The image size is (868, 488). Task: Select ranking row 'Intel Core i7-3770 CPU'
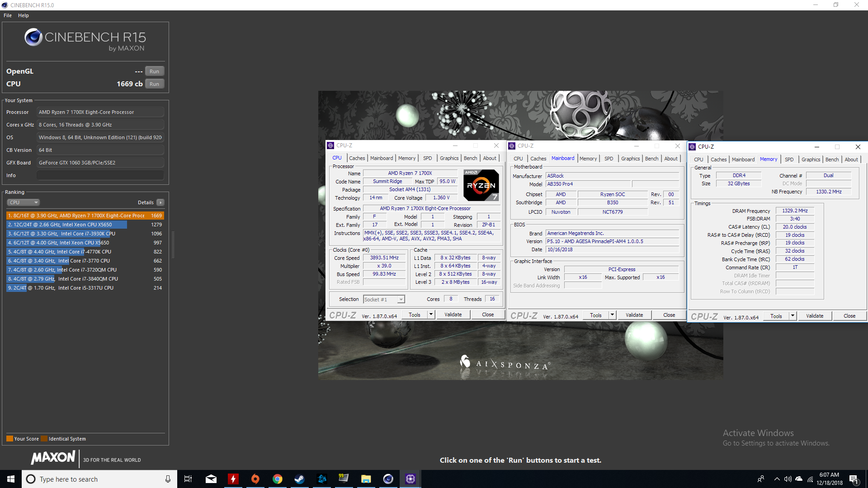[x=85, y=261]
